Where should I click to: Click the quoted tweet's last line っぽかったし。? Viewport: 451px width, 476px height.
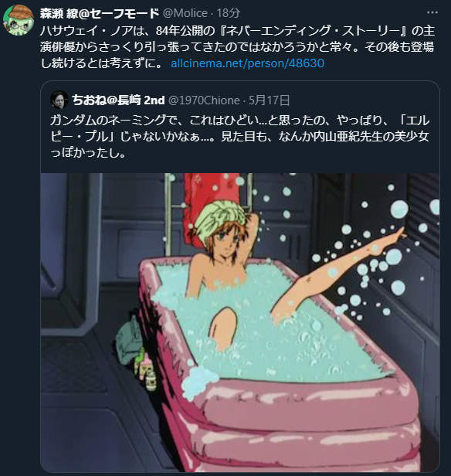tap(88, 153)
